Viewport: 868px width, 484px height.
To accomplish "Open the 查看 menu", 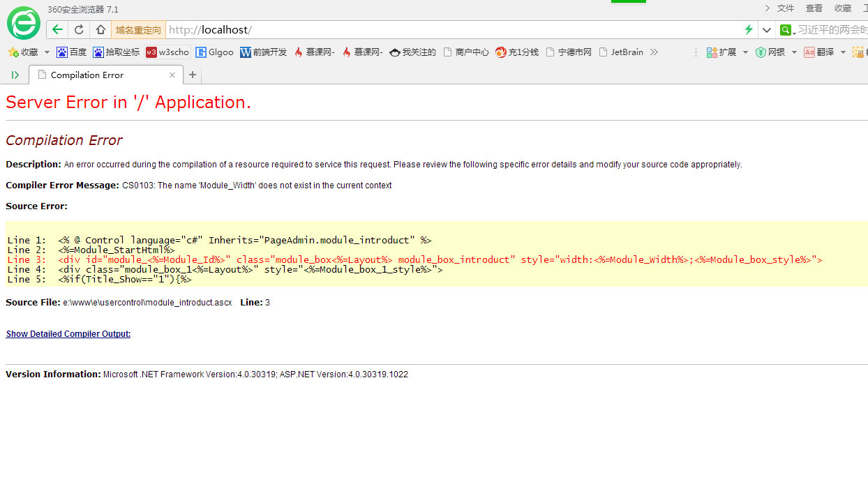I will pos(814,8).
